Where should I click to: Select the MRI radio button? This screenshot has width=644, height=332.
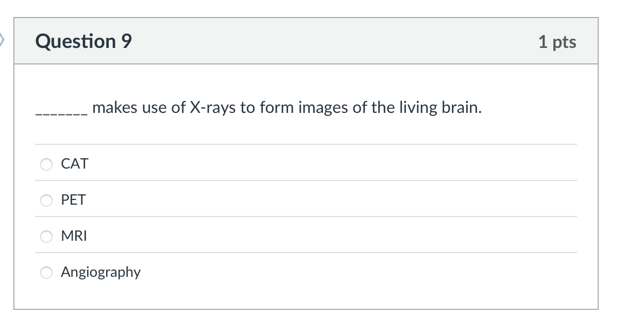pos(46,237)
